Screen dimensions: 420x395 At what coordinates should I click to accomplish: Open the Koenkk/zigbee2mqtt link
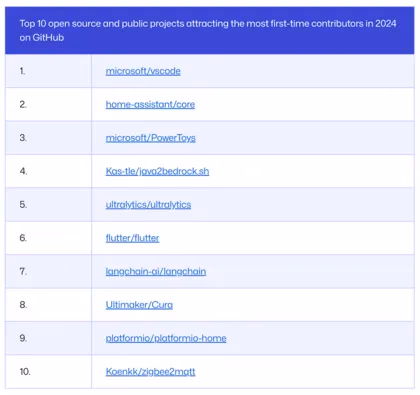(150, 372)
